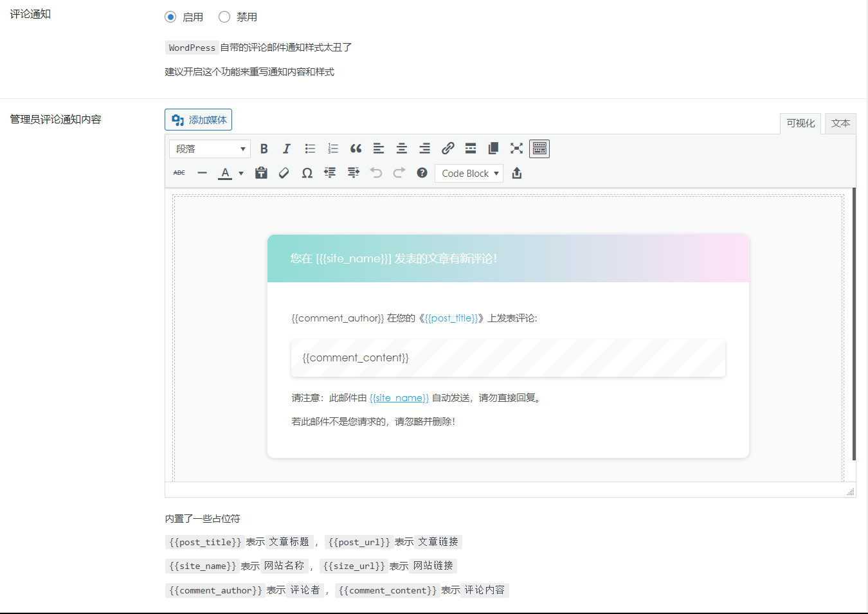Align text to the left
Viewport: 868px width, 614px height.
click(379, 149)
